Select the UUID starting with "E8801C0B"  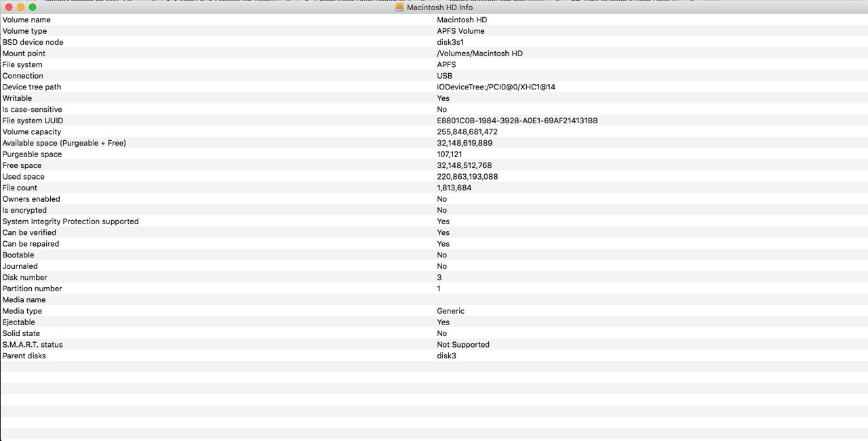pyautogui.click(x=517, y=121)
